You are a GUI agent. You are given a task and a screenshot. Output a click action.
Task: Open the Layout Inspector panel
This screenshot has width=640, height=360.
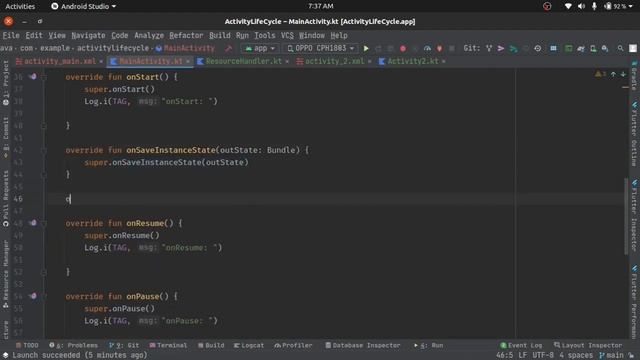[x=588, y=345]
